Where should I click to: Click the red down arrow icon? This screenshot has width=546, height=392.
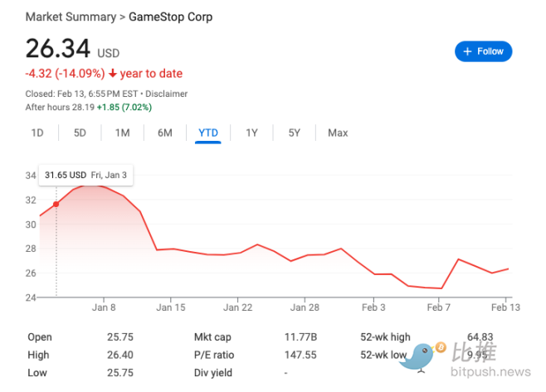[x=112, y=74]
